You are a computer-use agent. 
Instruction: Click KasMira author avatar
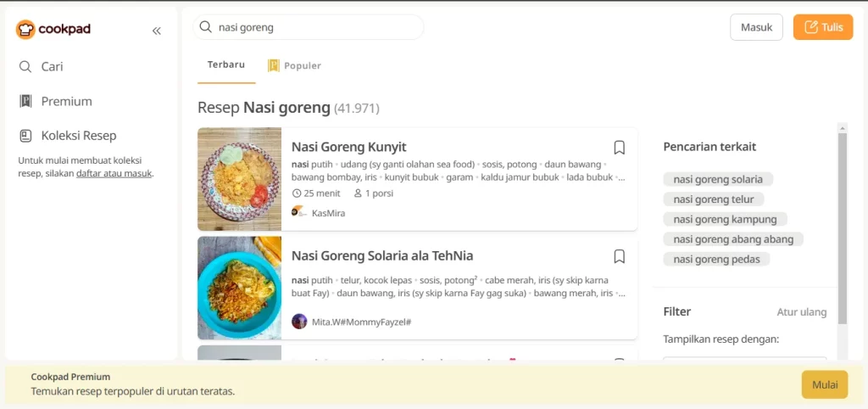298,212
